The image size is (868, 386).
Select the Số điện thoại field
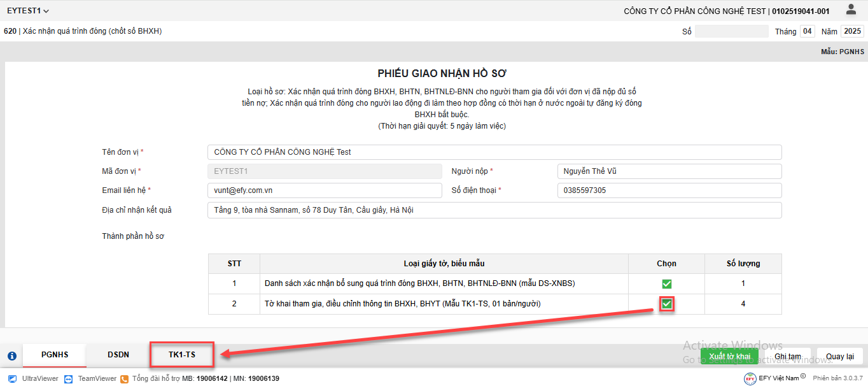click(x=669, y=190)
